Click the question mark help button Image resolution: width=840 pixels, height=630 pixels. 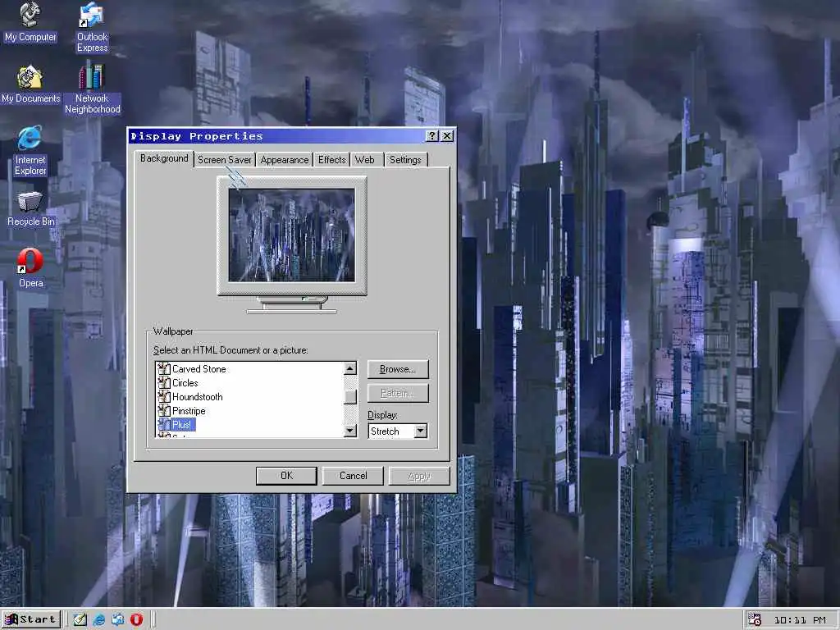pos(431,136)
